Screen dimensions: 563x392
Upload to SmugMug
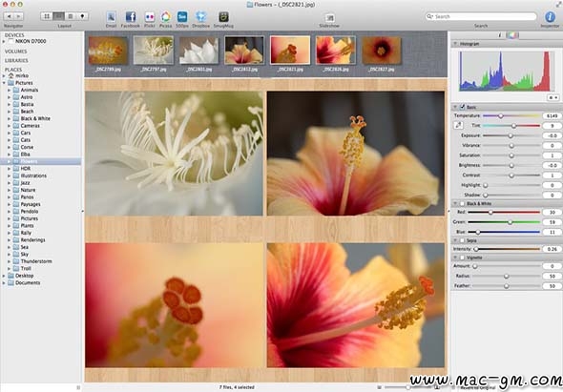223,17
